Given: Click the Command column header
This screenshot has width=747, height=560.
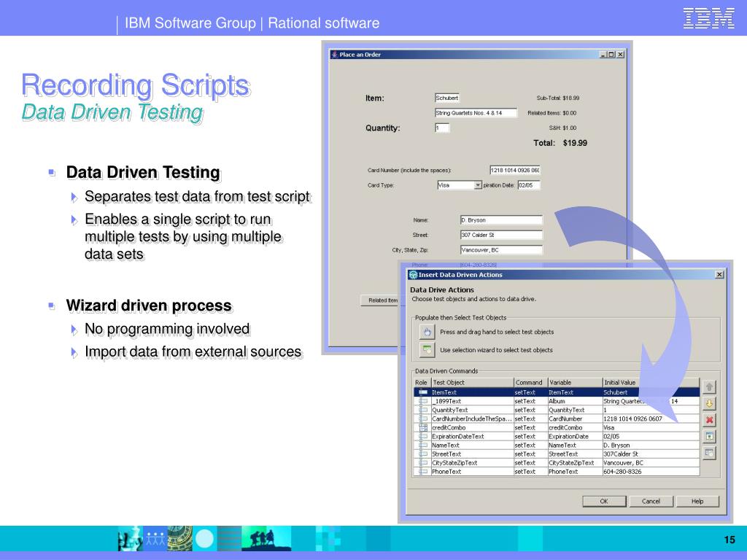Looking at the screenshot, I should (531, 382).
